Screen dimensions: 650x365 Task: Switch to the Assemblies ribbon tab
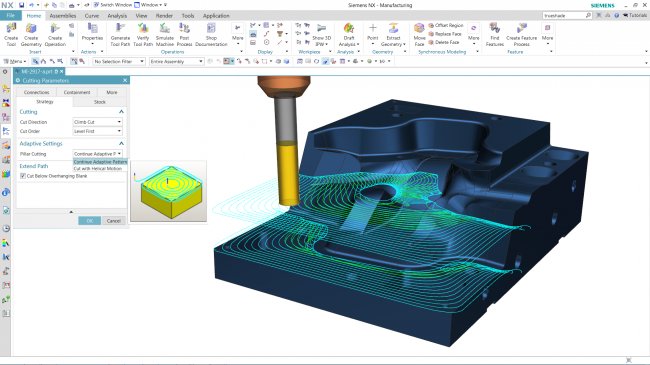tap(63, 16)
